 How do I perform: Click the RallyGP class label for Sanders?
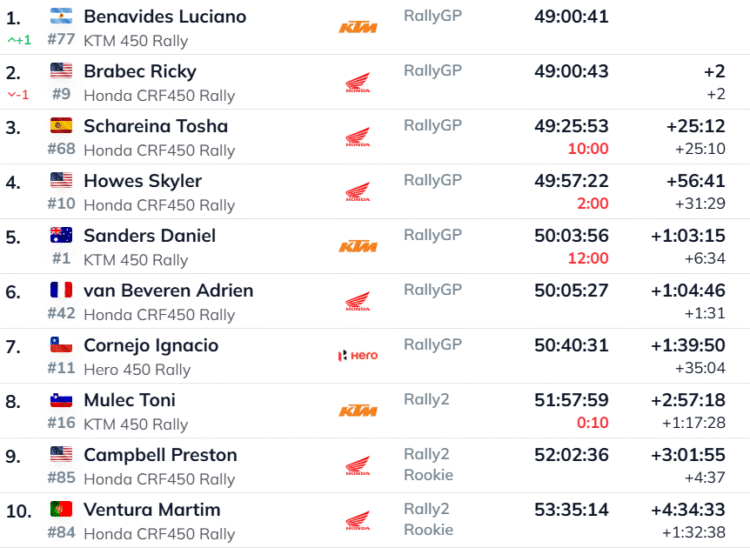click(x=433, y=235)
